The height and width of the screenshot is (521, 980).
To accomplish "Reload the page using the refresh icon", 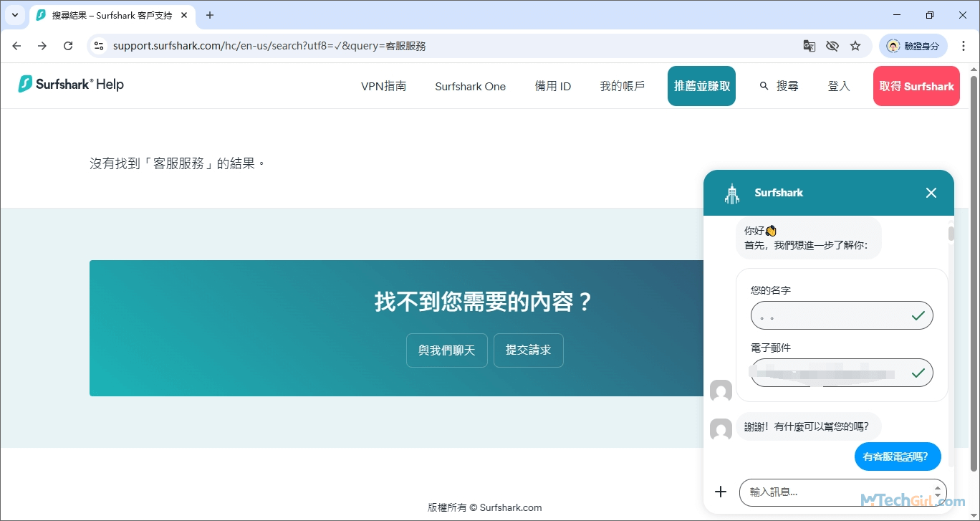I will coord(68,46).
